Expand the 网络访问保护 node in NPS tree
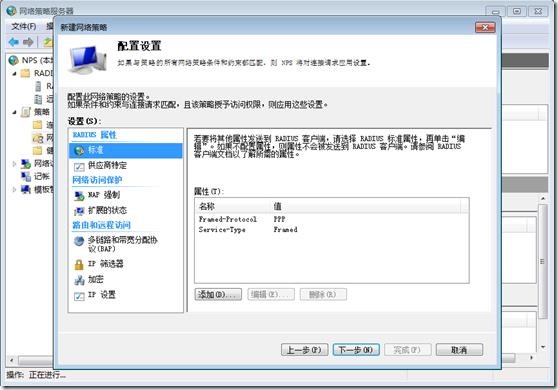Image resolution: width=558 pixels, height=390 pixels. click(x=14, y=164)
